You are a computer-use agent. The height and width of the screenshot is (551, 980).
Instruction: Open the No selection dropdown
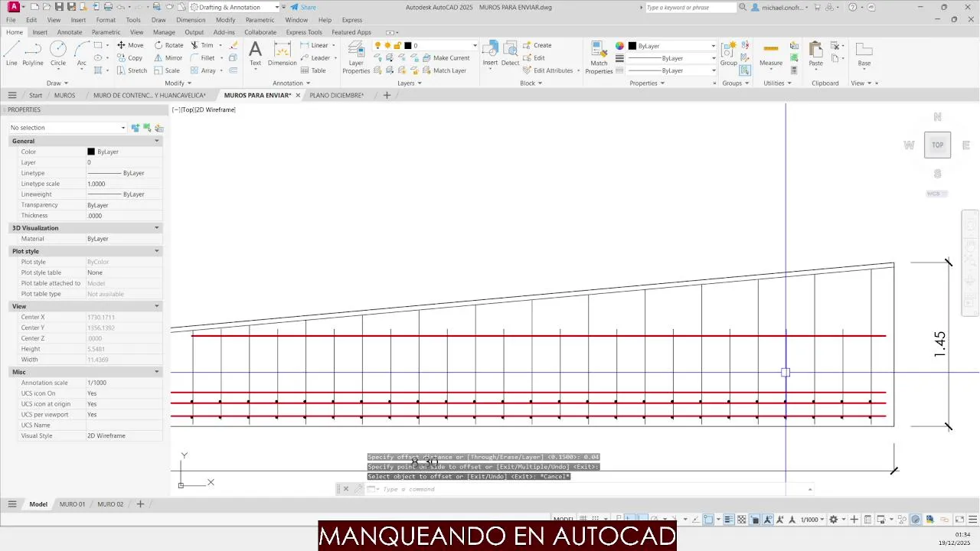pyautogui.click(x=67, y=128)
